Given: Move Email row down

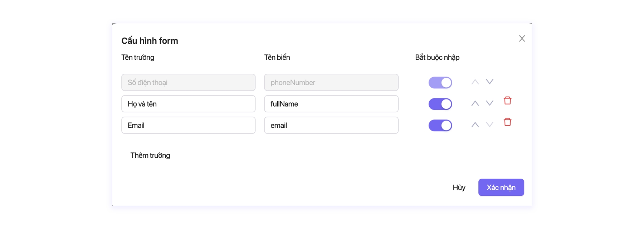Looking at the screenshot, I should 489,125.
